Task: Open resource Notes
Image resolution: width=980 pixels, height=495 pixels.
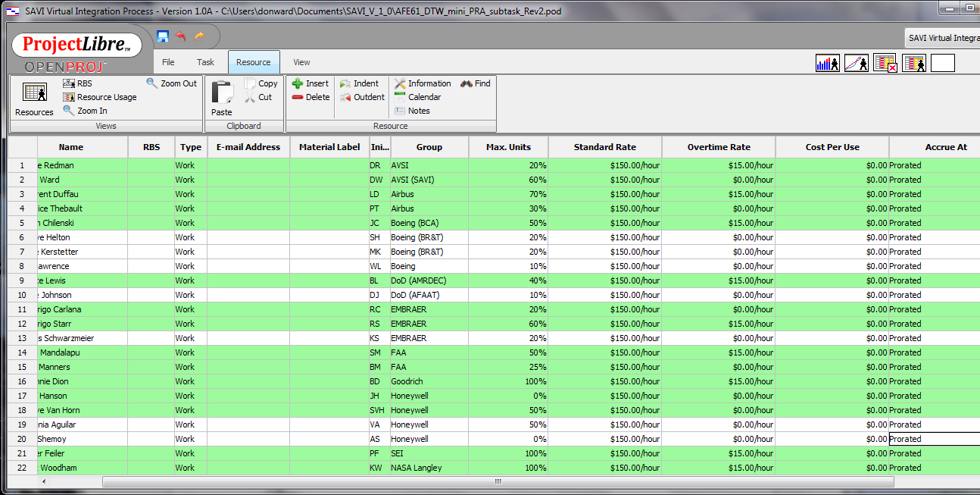Action: point(412,111)
